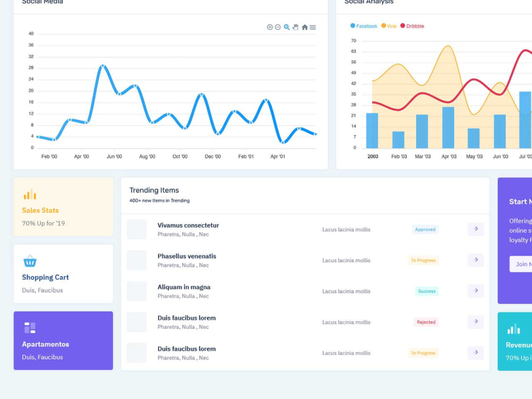Click the Join button in purple card
The image size is (532, 399).
(521, 264)
